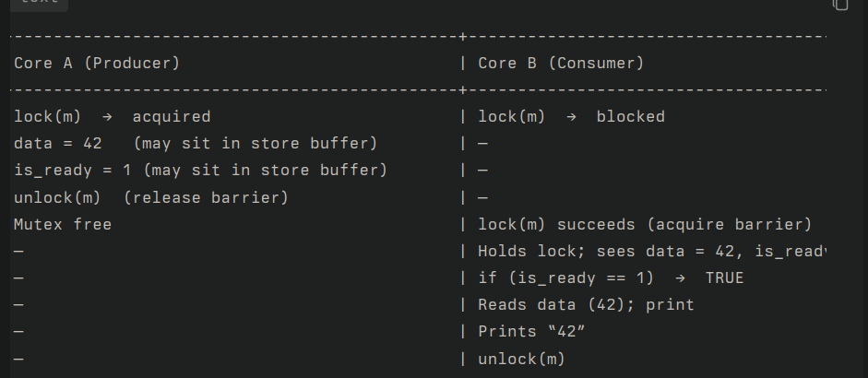This screenshot has width=868, height=378.
Task: Click the "lock(m) → acquired" line
Action: 113,117
